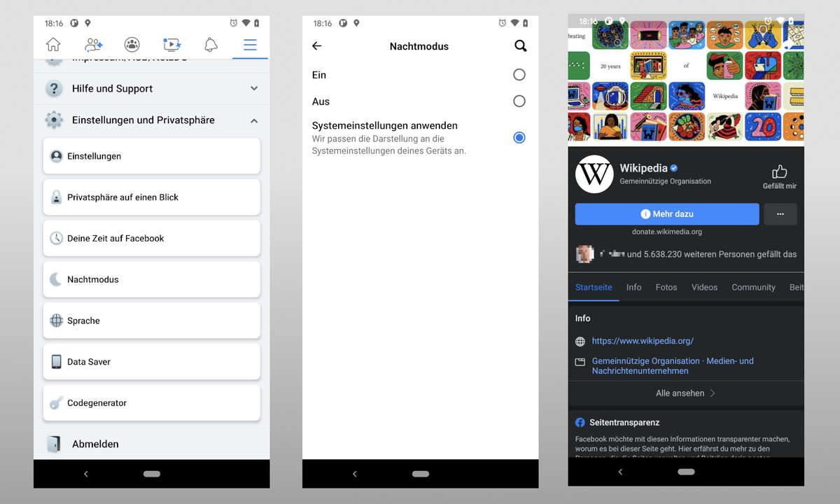Image resolution: width=840 pixels, height=504 pixels.
Task: Switch to the Fotos tab
Action: point(666,288)
